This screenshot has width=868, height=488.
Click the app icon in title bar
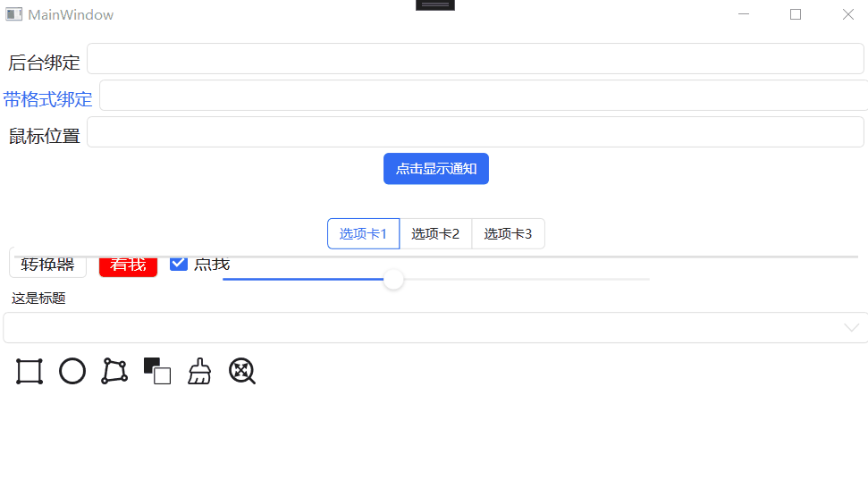click(x=14, y=14)
